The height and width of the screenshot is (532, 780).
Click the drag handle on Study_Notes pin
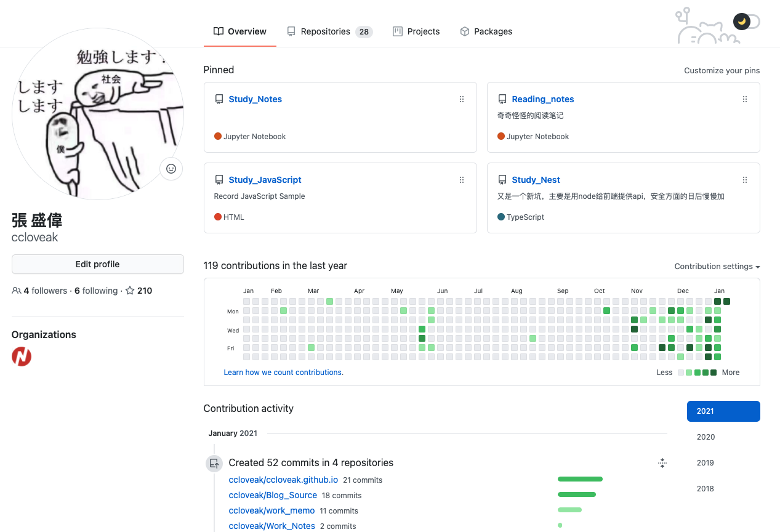pos(462,99)
